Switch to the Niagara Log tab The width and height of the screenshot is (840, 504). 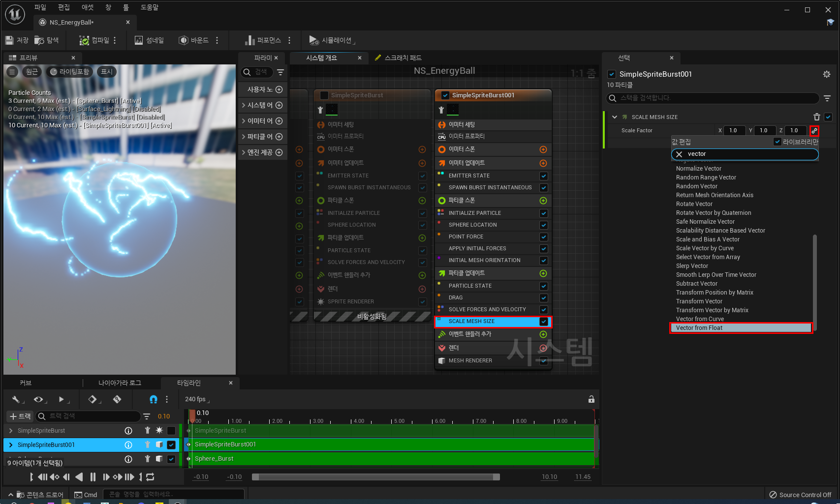click(x=120, y=383)
